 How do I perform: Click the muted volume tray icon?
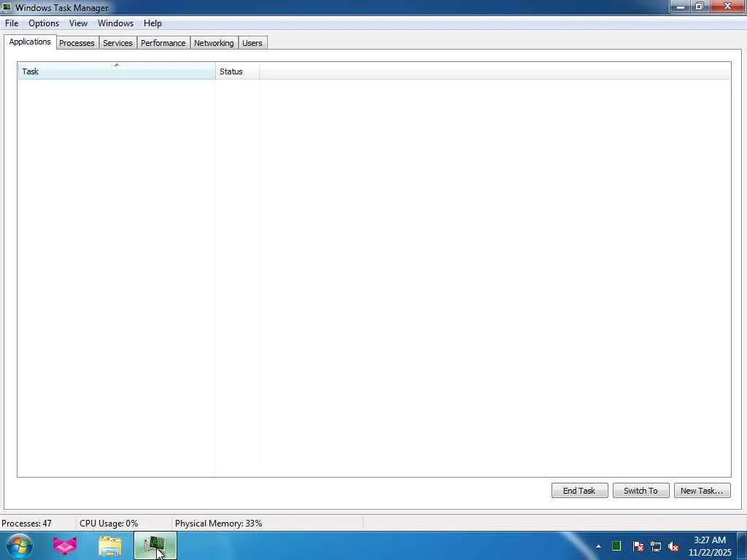[673, 546]
